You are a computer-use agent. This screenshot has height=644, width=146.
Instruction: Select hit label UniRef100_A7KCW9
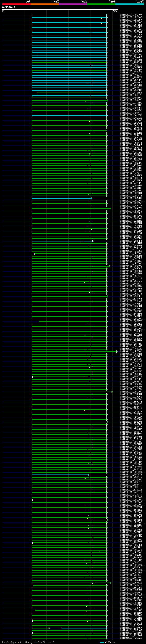131,605
